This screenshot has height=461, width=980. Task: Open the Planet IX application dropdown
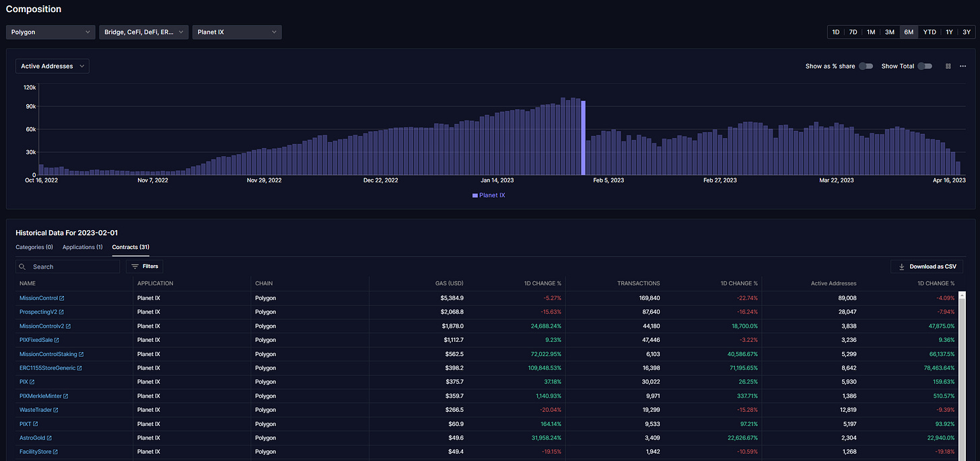coord(237,32)
